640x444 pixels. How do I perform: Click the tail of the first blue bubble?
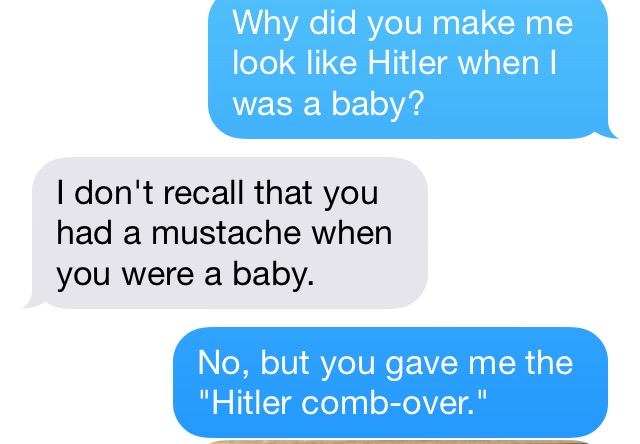point(611,133)
